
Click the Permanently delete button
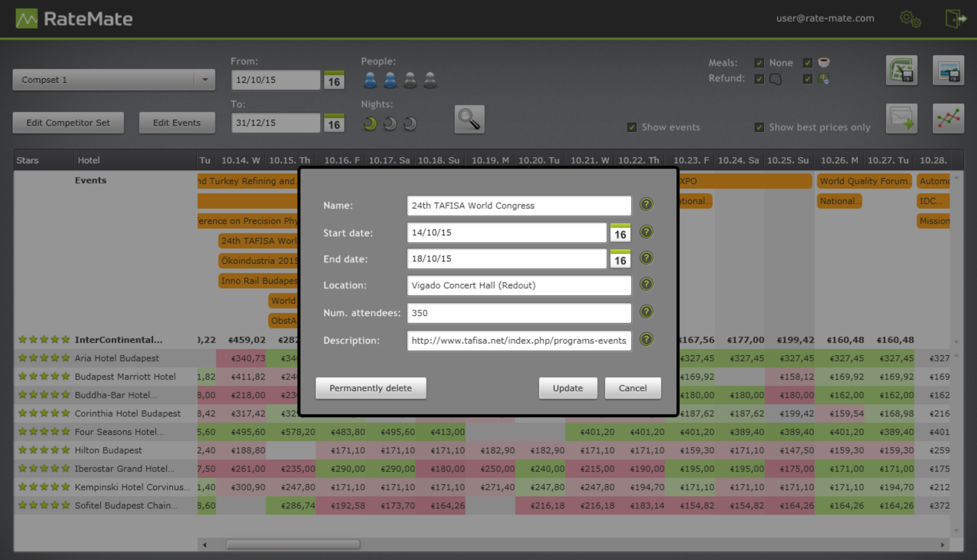pos(371,388)
